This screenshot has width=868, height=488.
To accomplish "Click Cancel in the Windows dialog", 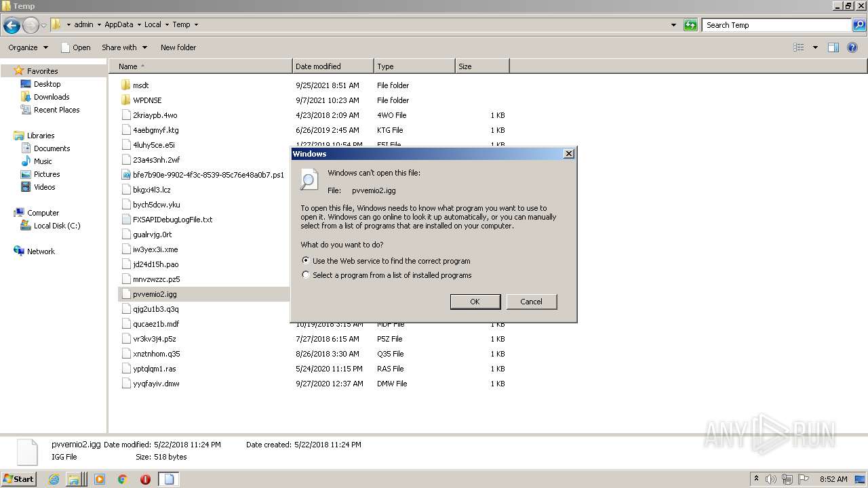I will [x=532, y=302].
